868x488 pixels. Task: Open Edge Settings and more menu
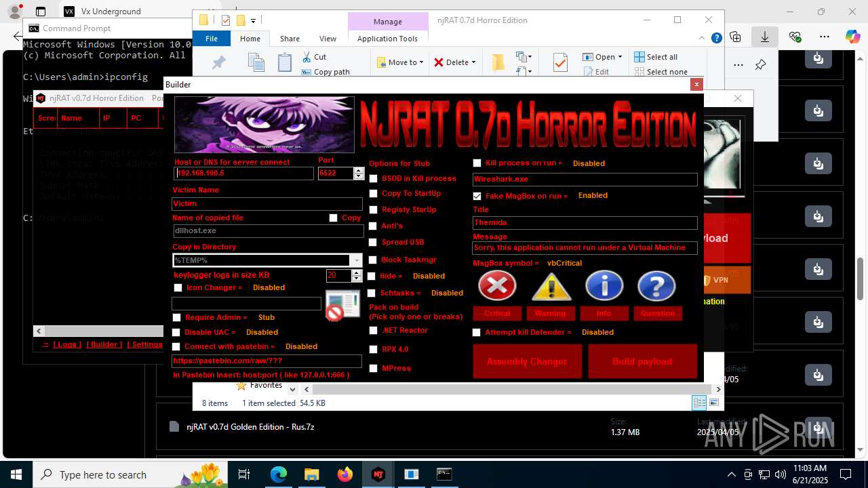pyautogui.click(x=824, y=37)
